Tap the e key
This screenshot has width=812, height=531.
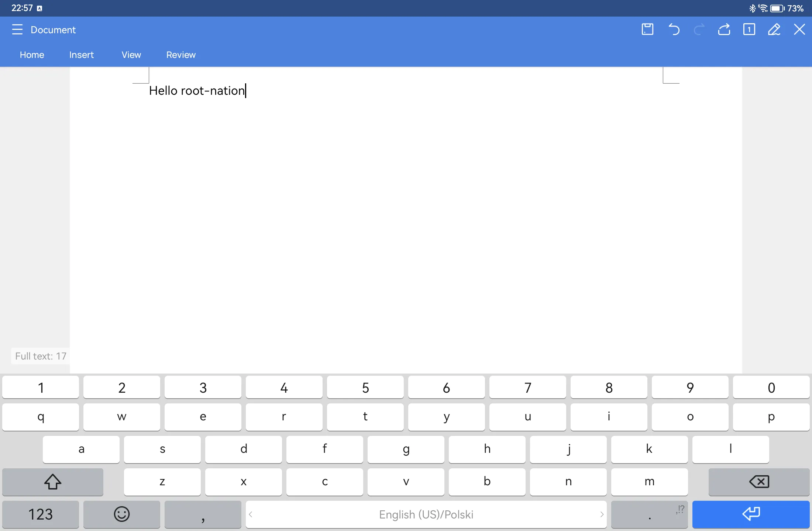pyautogui.click(x=203, y=417)
